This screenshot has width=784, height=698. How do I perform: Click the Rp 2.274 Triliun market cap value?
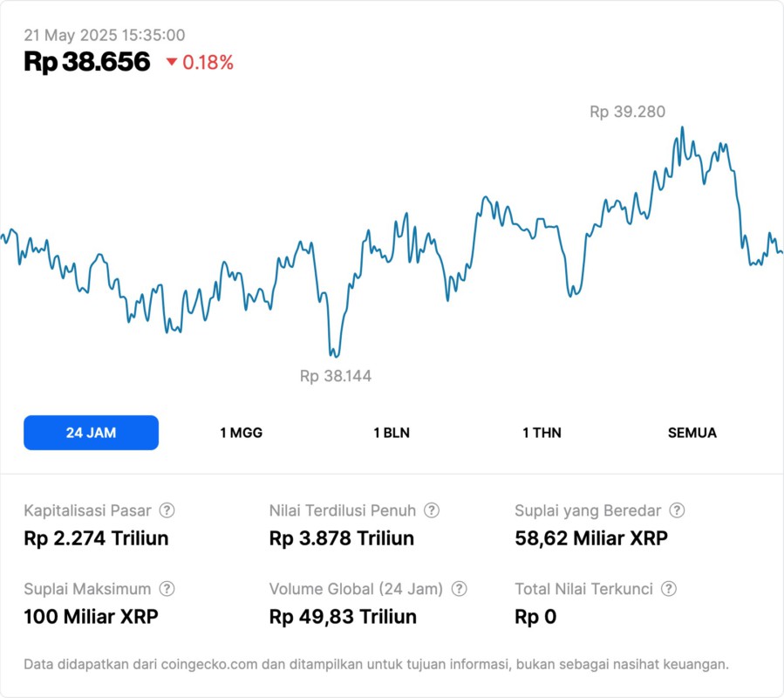click(96, 538)
